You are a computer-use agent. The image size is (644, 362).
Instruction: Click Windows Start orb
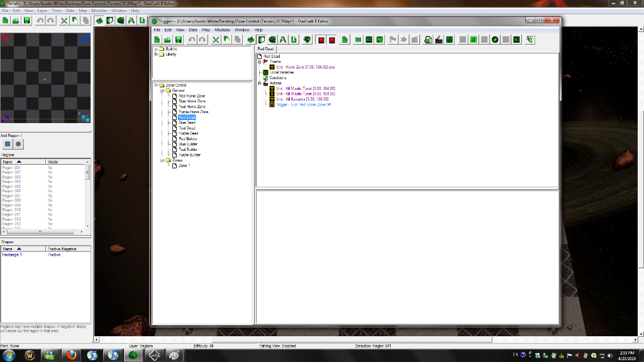9,356
